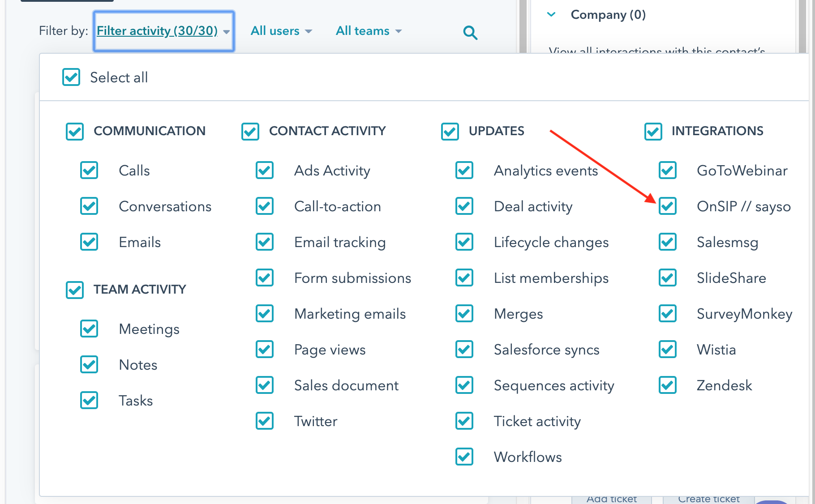Toggle the Sequences activity checkbox
Screen dimensions: 815x504
click(464, 385)
